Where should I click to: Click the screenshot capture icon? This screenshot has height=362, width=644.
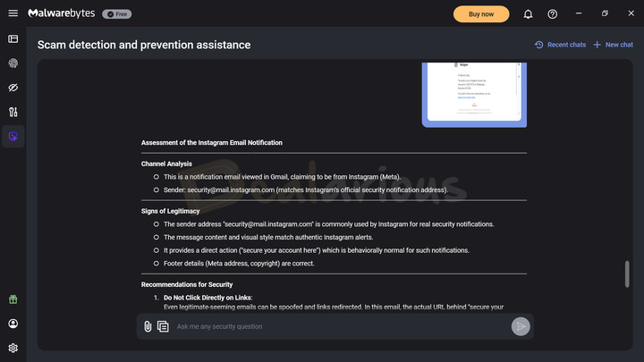click(163, 326)
